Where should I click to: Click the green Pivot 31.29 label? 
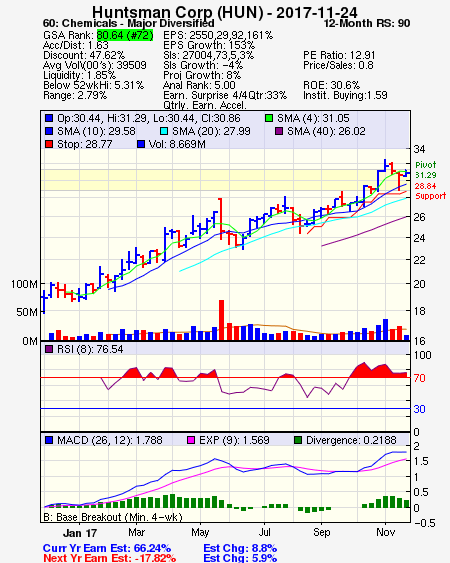(426, 170)
